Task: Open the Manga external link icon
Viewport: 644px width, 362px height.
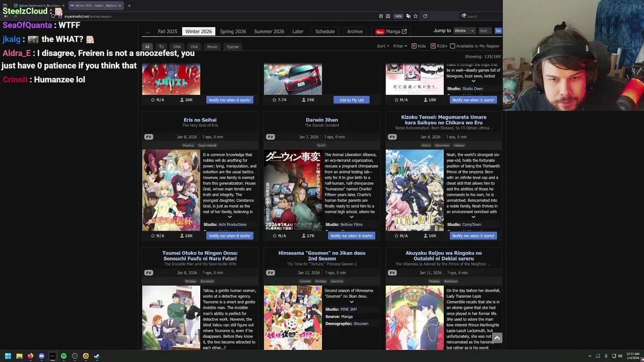Action: point(404,31)
